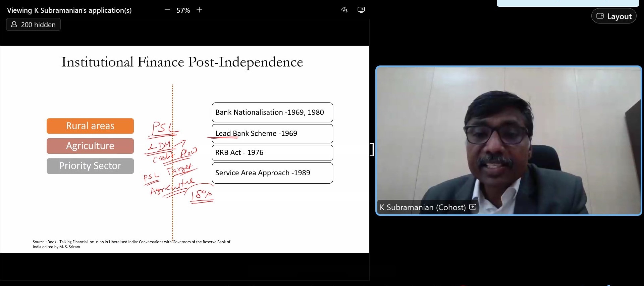Click the orange Rural areas box
This screenshot has width=644, height=286.
(90, 126)
